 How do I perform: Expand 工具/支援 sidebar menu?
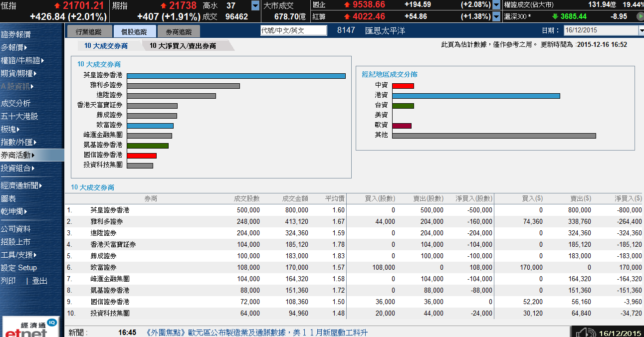[x=19, y=255]
